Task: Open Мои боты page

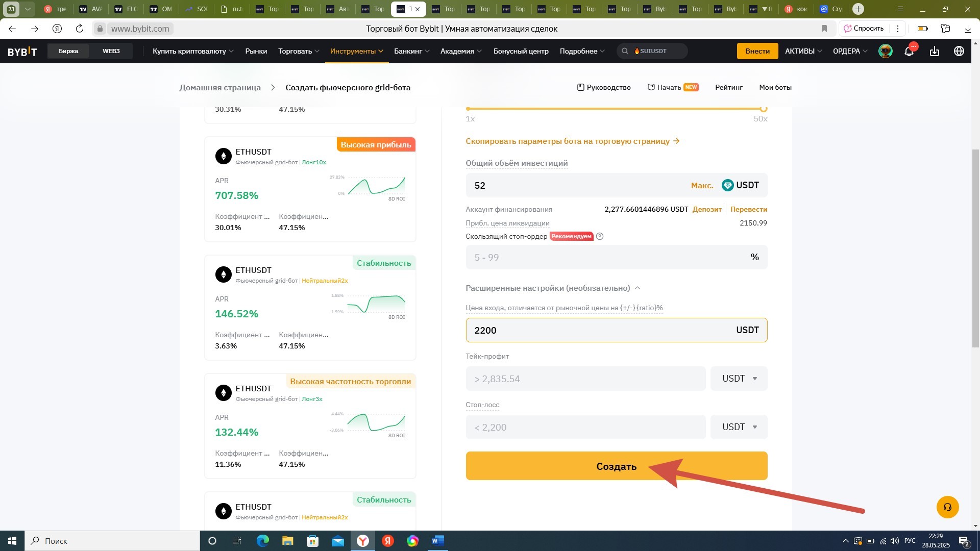Action: [x=775, y=87]
